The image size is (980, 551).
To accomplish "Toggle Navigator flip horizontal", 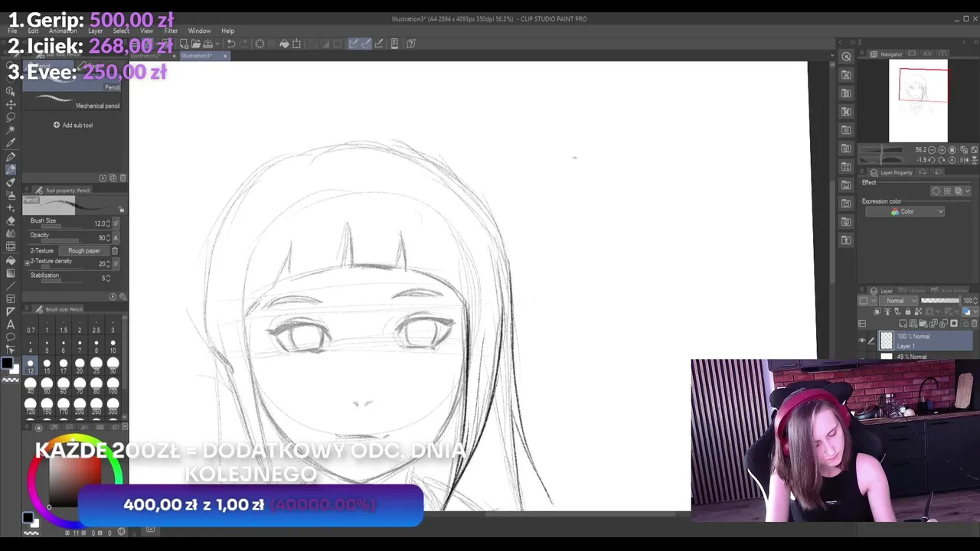I will click(963, 160).
